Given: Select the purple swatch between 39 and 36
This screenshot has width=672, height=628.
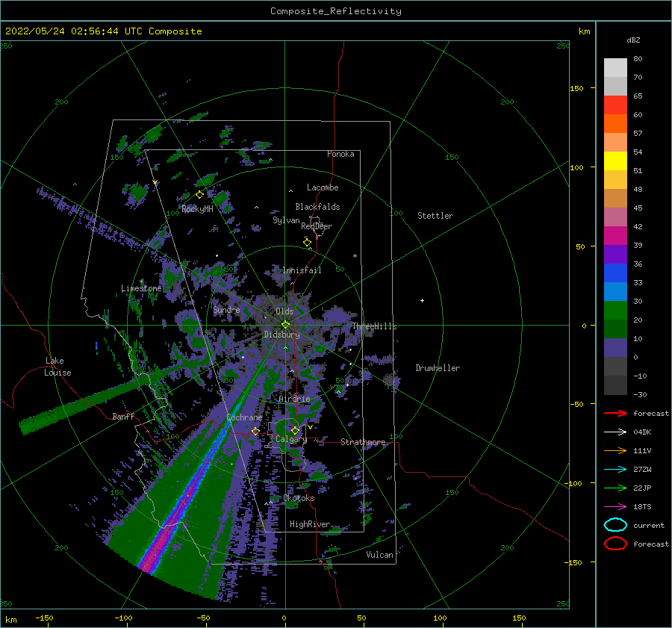Looking at the screenshot, I should (x=615, y=254).
